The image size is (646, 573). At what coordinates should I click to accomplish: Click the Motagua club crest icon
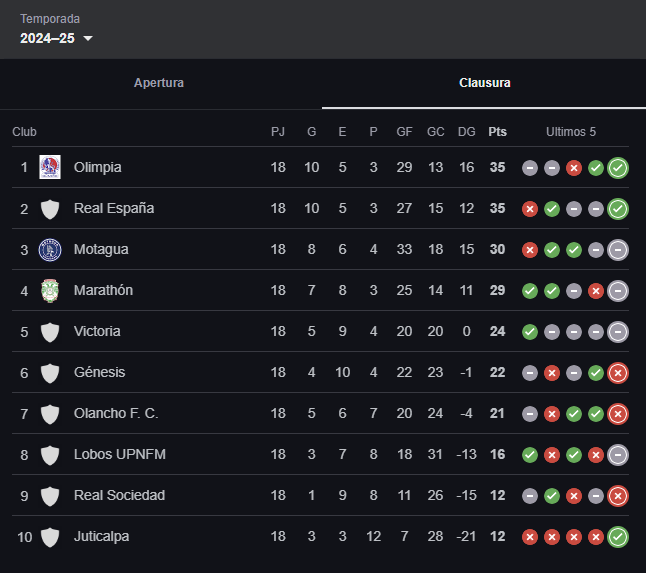[x=49, y=249]
